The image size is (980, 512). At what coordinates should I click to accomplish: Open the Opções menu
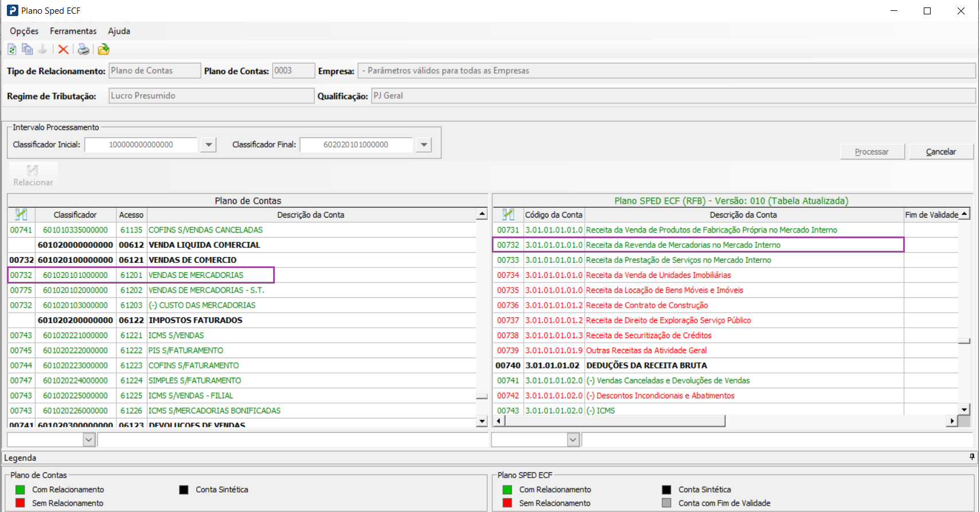pyautogui.click(x=24, y=31)
